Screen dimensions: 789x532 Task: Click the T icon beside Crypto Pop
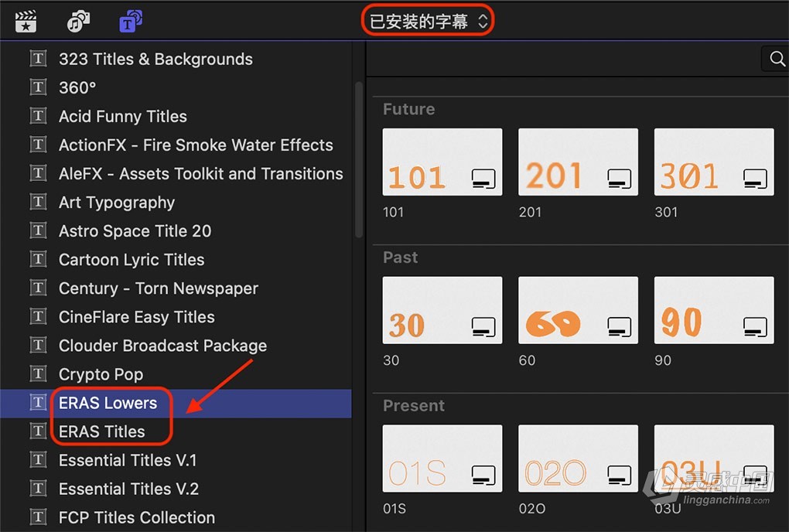(x=38, y=373)
